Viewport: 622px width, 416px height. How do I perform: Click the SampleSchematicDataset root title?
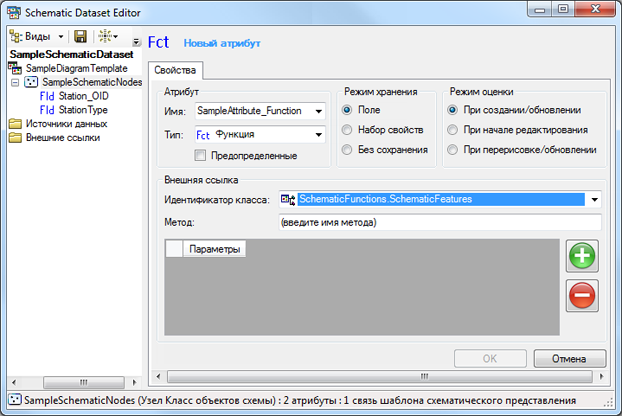71,54
